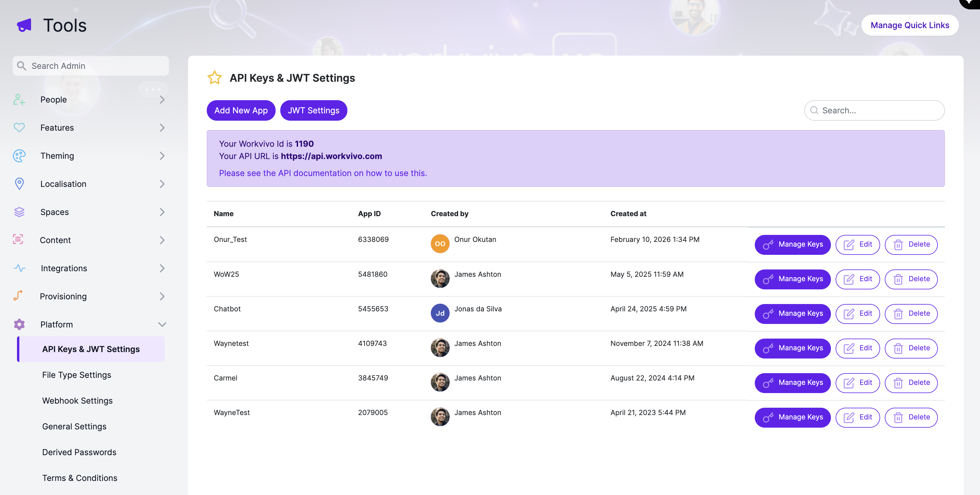Click the favorite star beside API Keys title
The image size is (980, 495).
pyautogui.click(x=215, y=78)
